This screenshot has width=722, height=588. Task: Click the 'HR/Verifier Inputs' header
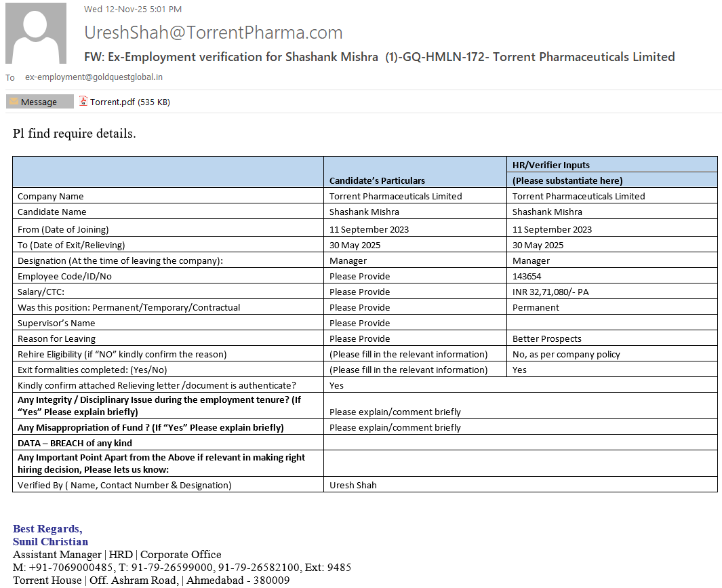[550, 165]
